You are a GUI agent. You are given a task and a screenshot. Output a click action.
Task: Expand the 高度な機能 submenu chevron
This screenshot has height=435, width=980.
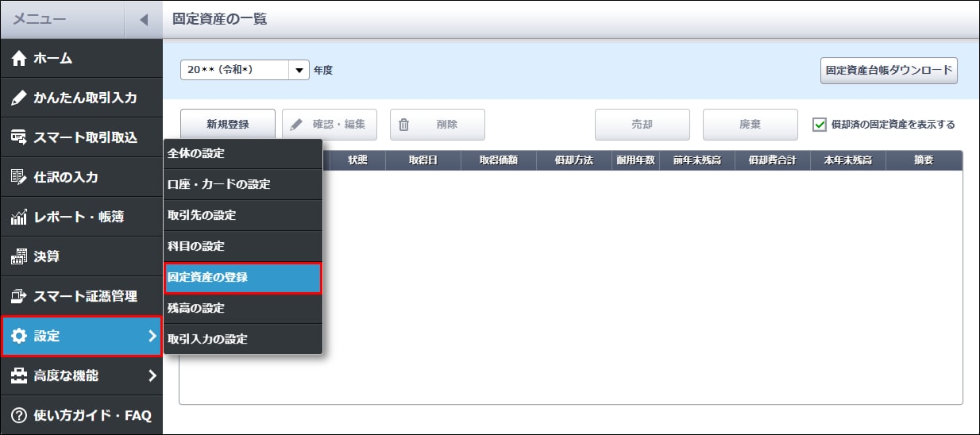coord(152,376)
